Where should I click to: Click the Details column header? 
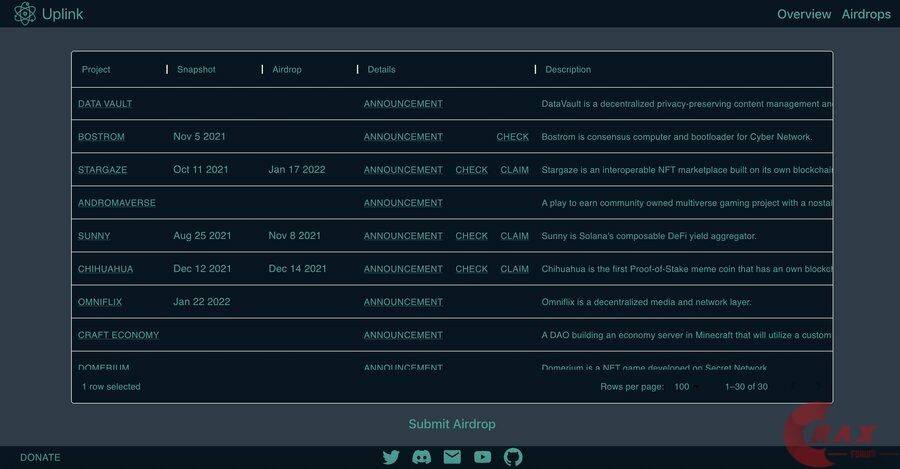pos(382,69)
